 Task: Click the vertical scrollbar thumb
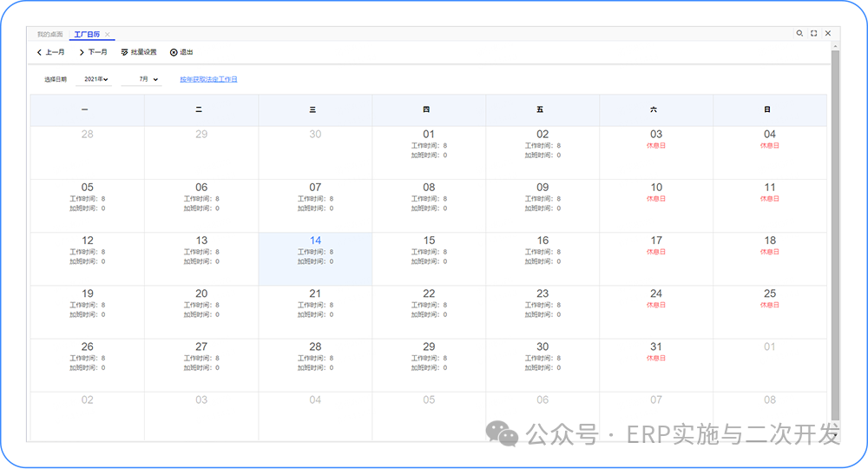[x=835, y=234]
